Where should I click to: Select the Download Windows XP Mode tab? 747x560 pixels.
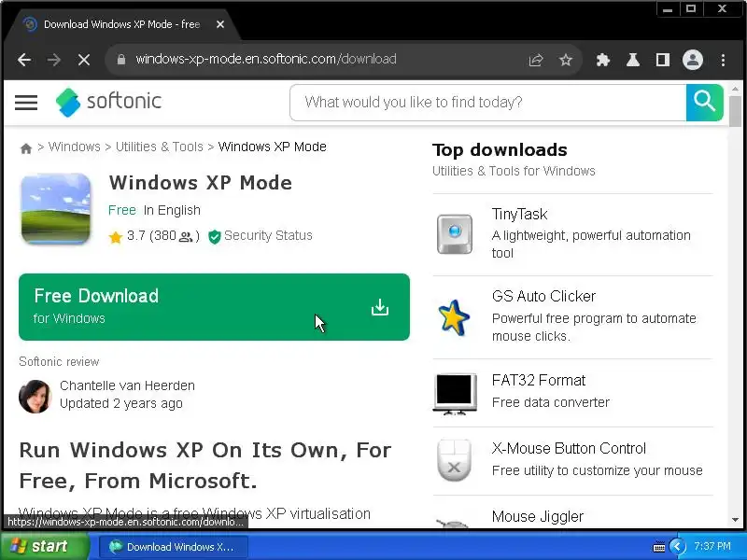tap(121, 24)
